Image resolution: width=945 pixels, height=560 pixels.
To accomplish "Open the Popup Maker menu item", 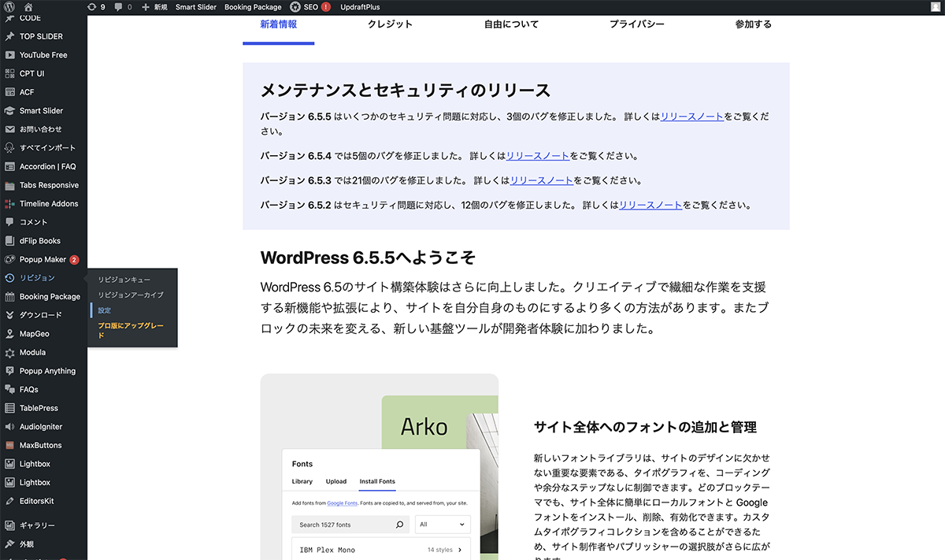I will (43, 260).
